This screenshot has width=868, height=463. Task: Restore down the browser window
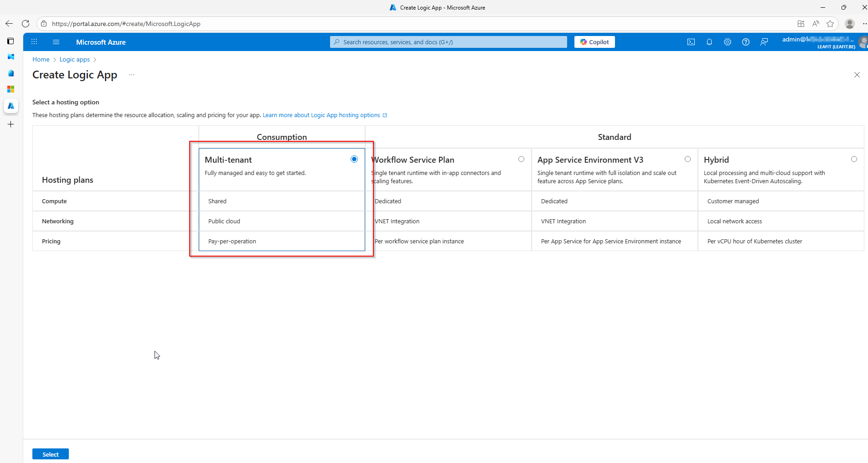844,7
